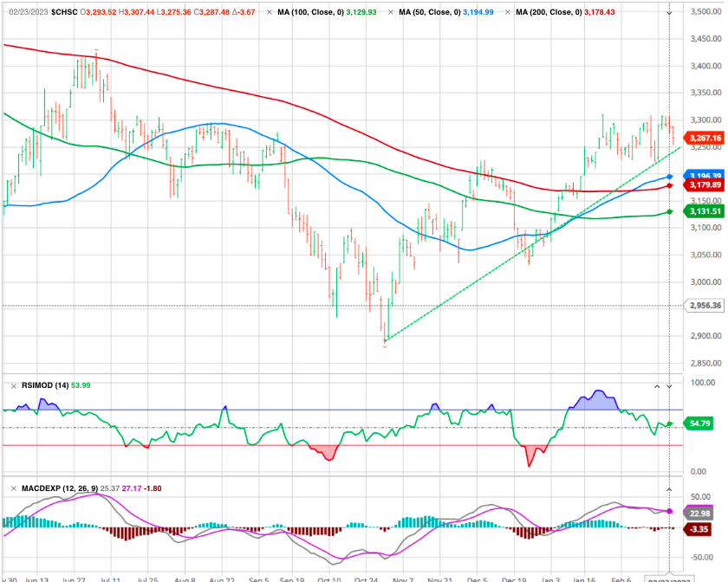Move RSIMOD pane down with down chevron

pyautogui.click(x=669, y=385)
